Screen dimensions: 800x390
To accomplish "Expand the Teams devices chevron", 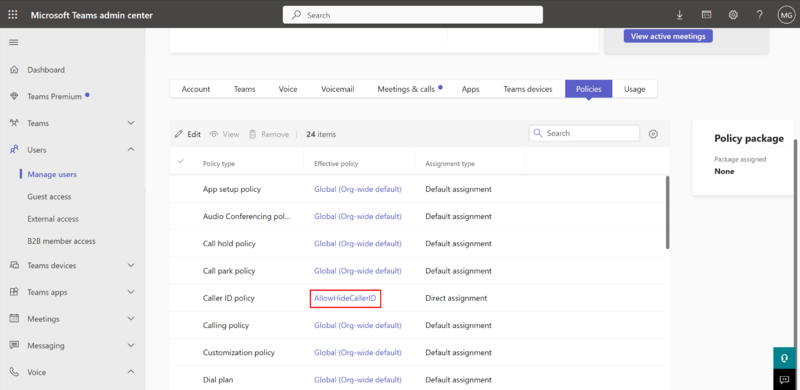I will pos(131,265).
